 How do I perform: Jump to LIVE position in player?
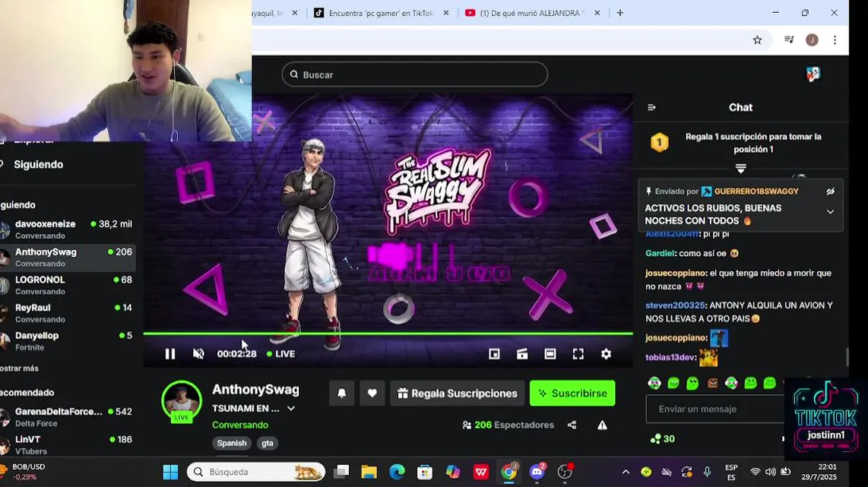[x=281, y=354]
